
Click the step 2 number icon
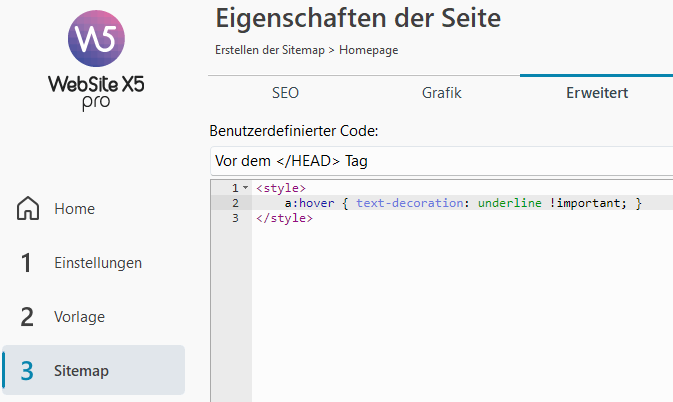[x=27, y=317]
